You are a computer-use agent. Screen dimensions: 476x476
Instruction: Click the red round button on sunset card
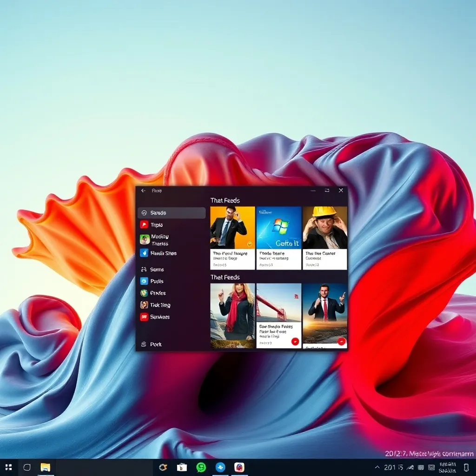[342, 342]
